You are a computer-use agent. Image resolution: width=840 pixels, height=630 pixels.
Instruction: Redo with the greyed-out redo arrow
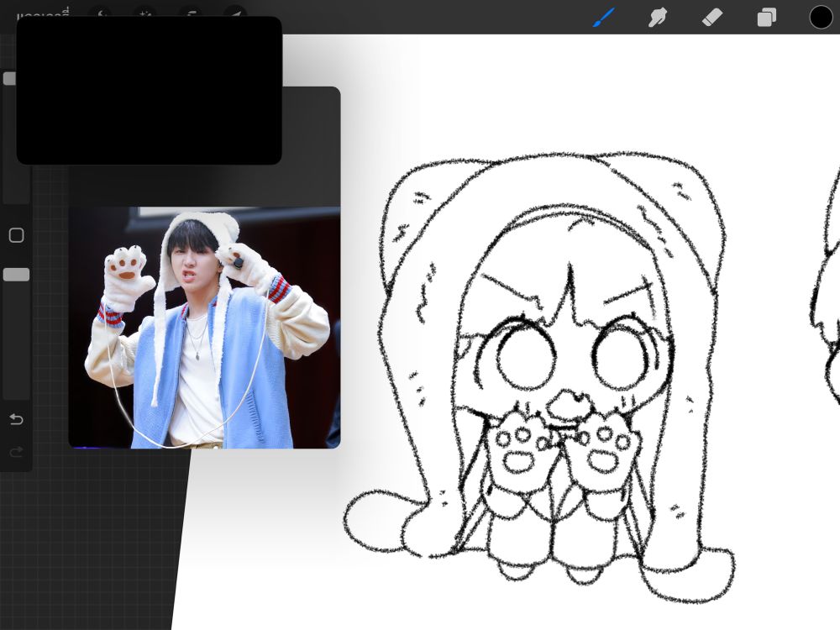(16, 452)
